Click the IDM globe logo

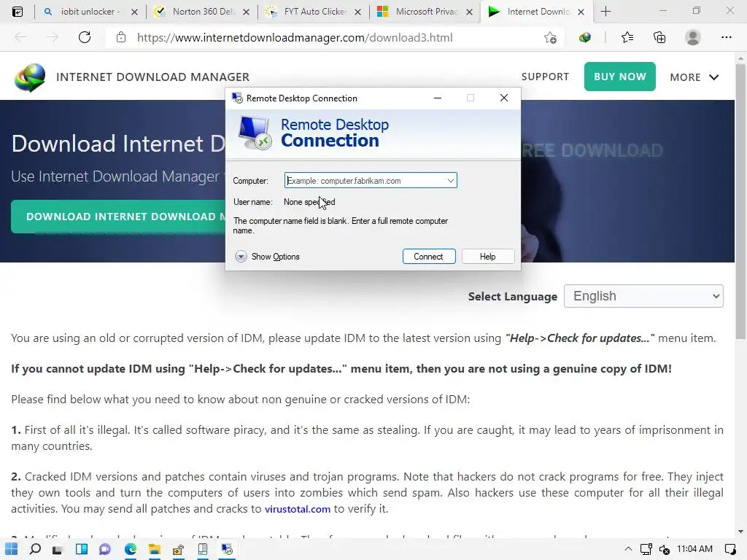(x=30, y=77)
